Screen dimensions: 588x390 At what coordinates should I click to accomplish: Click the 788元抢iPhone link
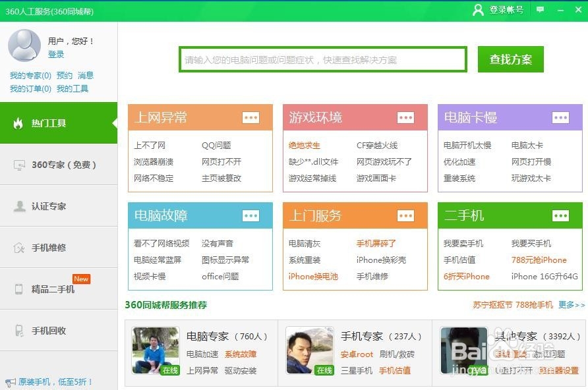click(x=541, y=260)
